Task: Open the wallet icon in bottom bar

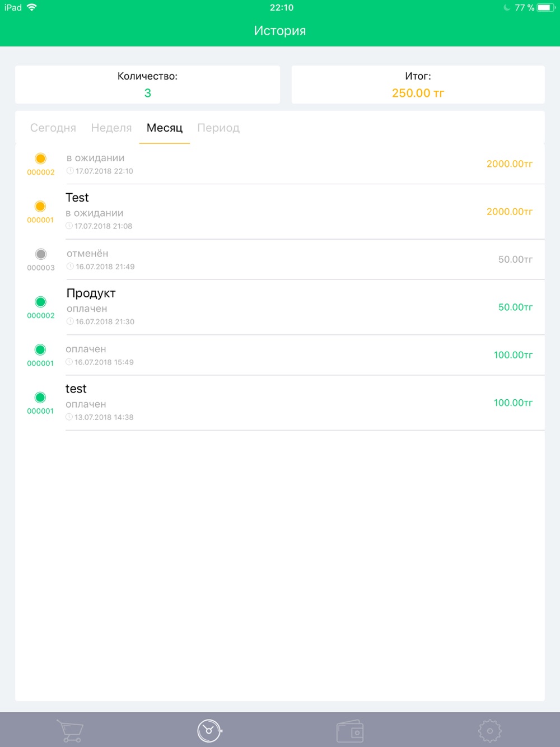Action: [350, 731]
